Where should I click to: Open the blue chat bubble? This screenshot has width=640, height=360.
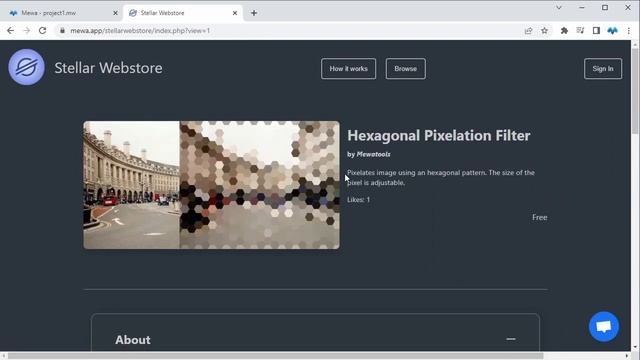pyautogui.click(x=604, y=326)
